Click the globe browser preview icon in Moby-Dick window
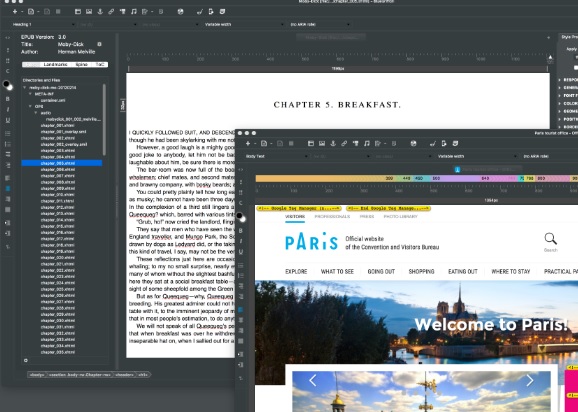Screen dimensions: 578x412 coord(180,12)
